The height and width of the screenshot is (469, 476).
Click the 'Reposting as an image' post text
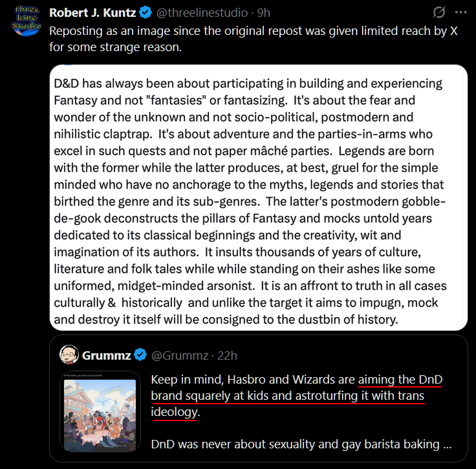tap(253, 39)
